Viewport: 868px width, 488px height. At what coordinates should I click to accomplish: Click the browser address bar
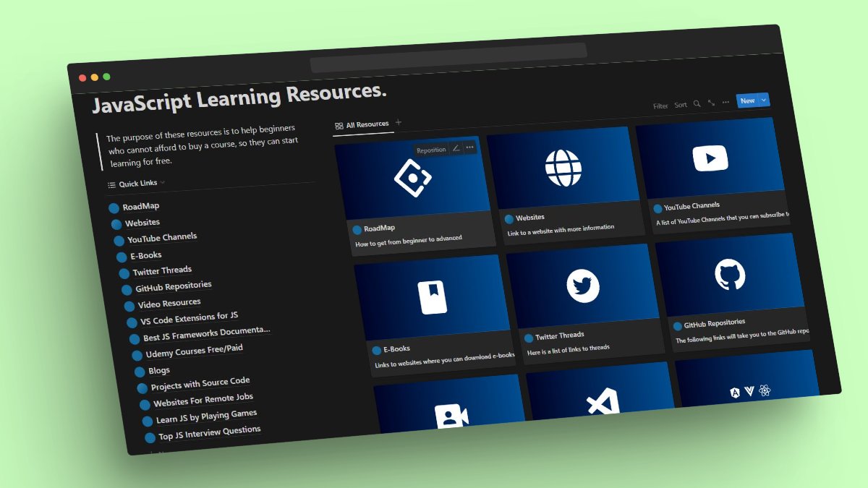[x=449, y=58]
